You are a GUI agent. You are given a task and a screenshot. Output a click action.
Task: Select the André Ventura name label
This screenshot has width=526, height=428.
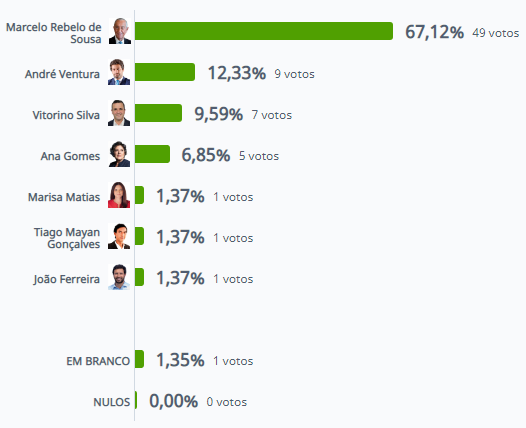[x=62, y=74]
